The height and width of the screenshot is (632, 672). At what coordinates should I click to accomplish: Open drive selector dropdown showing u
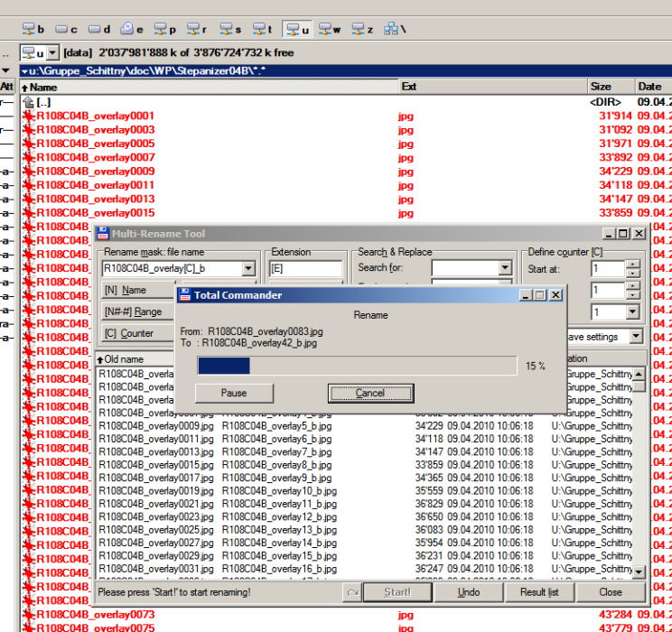click(x=52, y=53)
